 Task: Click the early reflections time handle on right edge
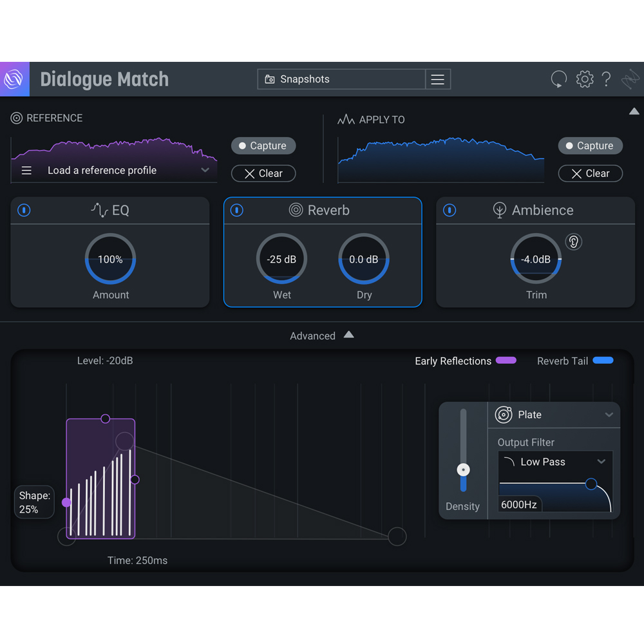pyautogui.click(x=135, y=479)
